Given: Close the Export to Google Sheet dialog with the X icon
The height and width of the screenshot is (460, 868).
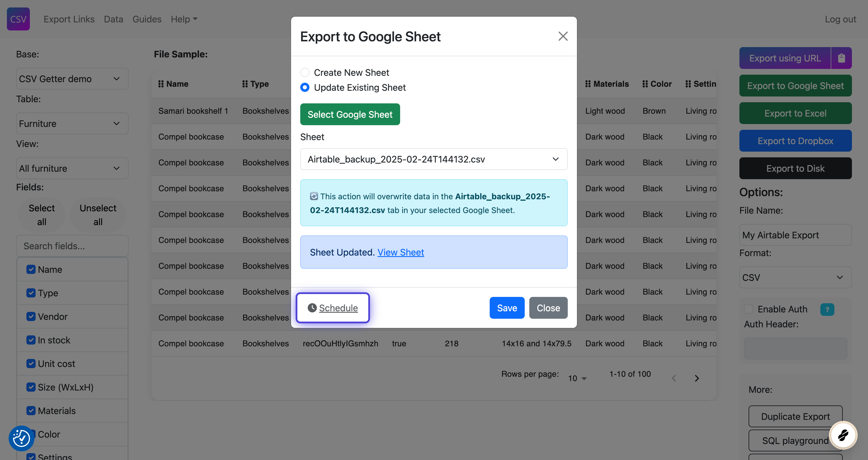Looking at the screenshot, I should pyautogui.click(x=563, y=36).
